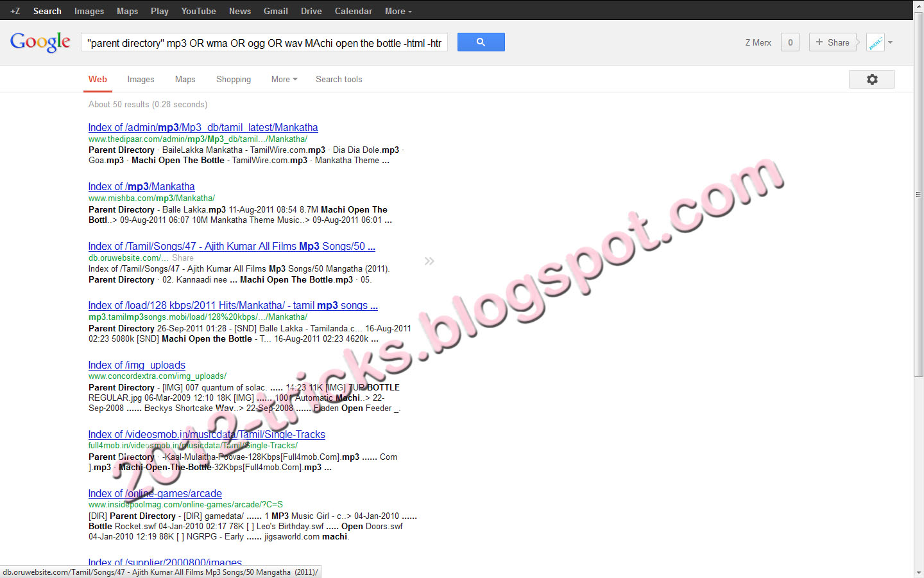Click the Share button

point(833,42)
